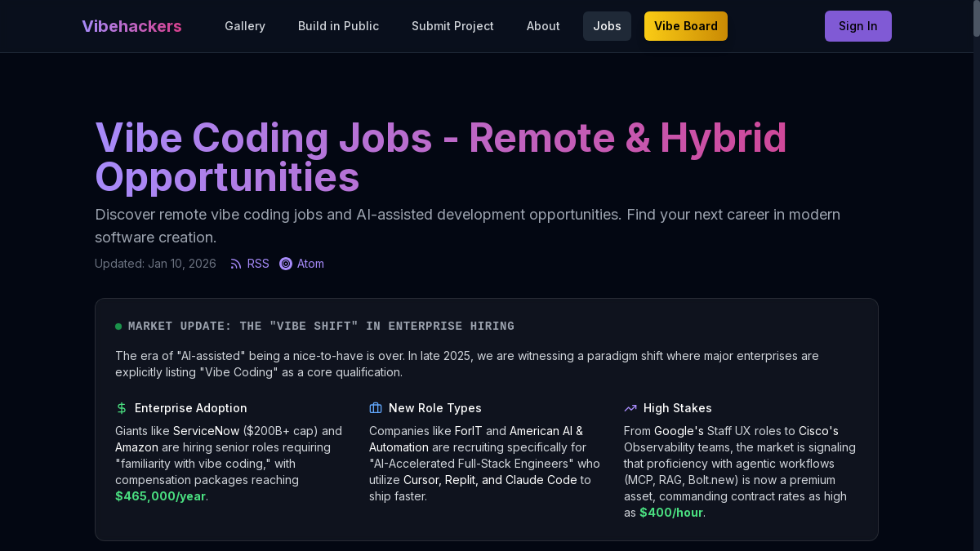980x551 pixels.
Task: Click the Enterprise Adoption heading
Action: pyautogui.click(x=190, y=408)
